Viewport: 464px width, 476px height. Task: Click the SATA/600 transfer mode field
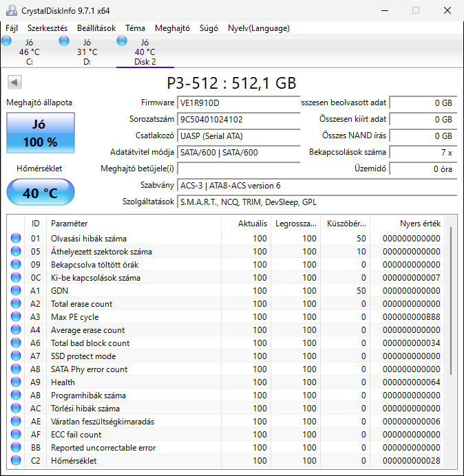[238, 153]
